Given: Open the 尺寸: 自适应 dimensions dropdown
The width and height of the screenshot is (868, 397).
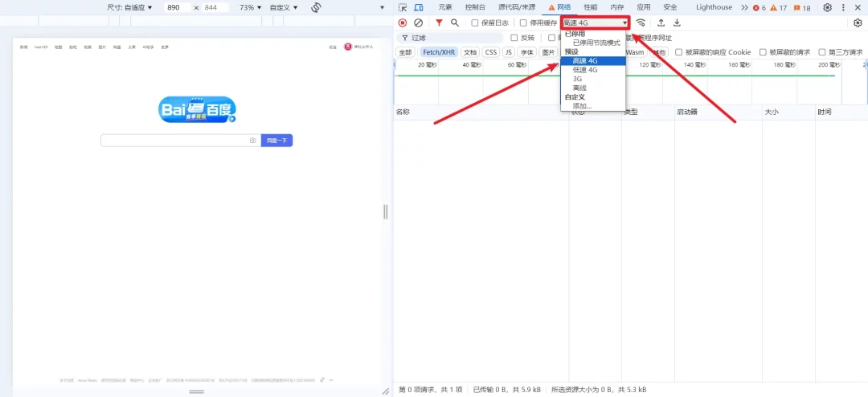Looking at the screenshot, I should click(129, 8).
